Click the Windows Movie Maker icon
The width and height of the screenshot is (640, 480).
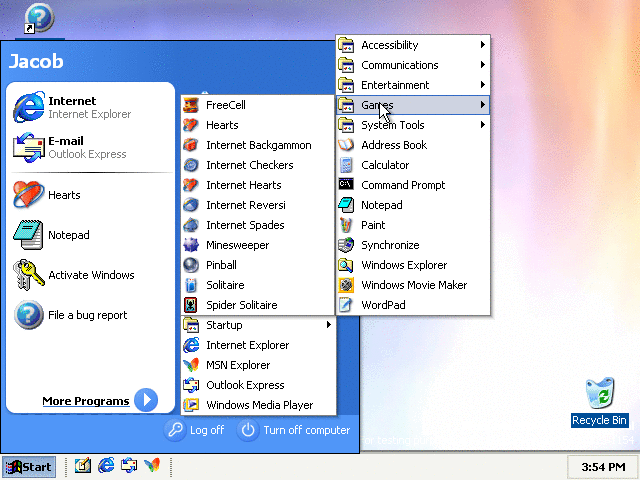(x=346, y=285)
